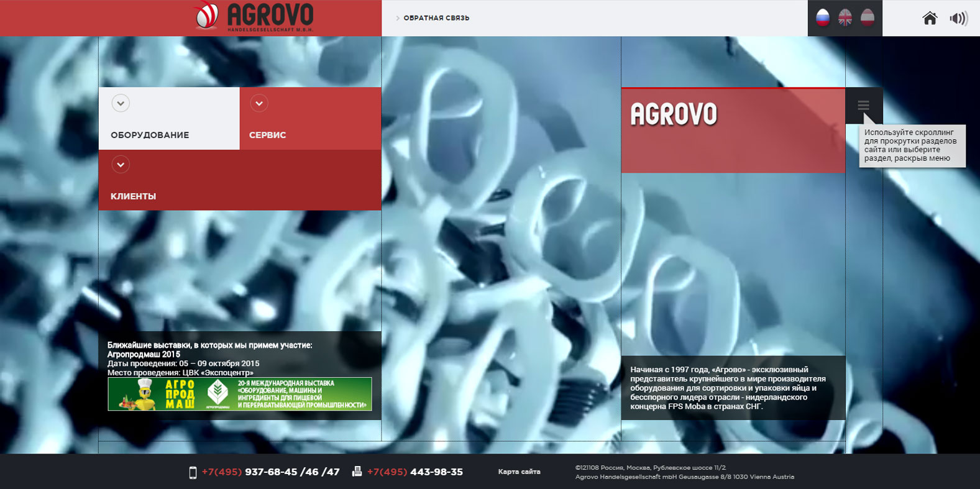Open Карта сайта link
Viewport: 980px width, 489px height.
[x=519, y=472]
